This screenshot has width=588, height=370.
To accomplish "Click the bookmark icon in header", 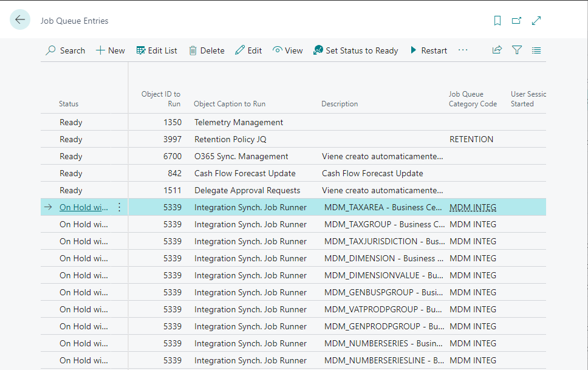I will (x=497, y=21).
